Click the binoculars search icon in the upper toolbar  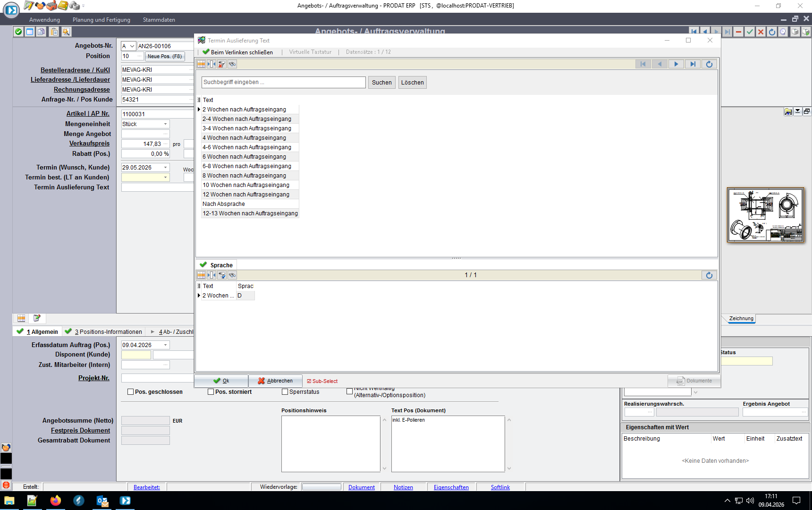coord(232,64)
